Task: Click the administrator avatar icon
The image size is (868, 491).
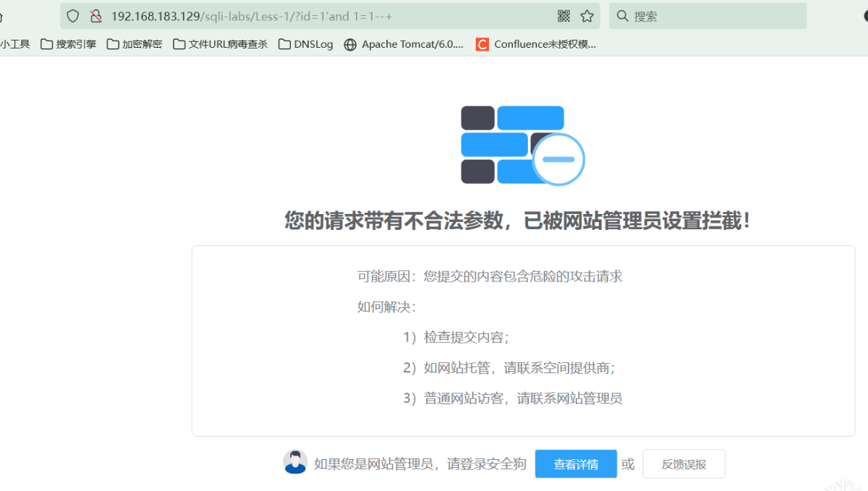Action: click(x=295, y=462)
